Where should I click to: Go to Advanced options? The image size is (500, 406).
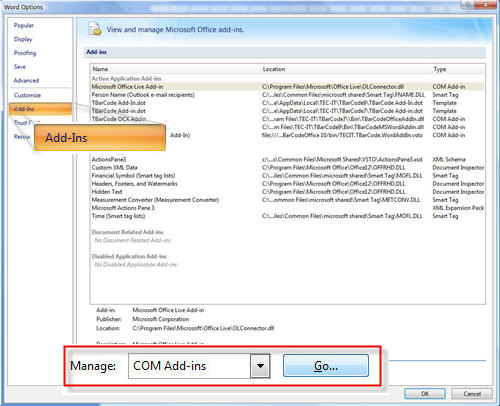click(26, 81)
